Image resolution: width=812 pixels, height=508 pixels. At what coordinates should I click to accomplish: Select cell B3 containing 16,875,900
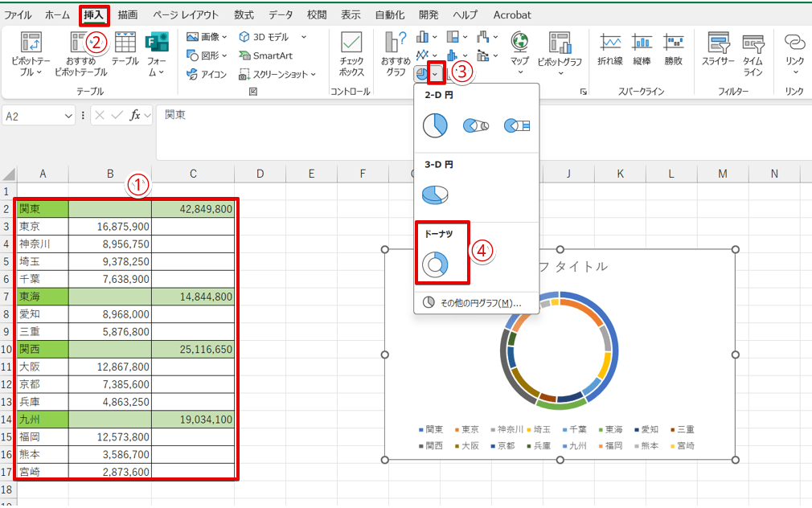pos(110,227)
